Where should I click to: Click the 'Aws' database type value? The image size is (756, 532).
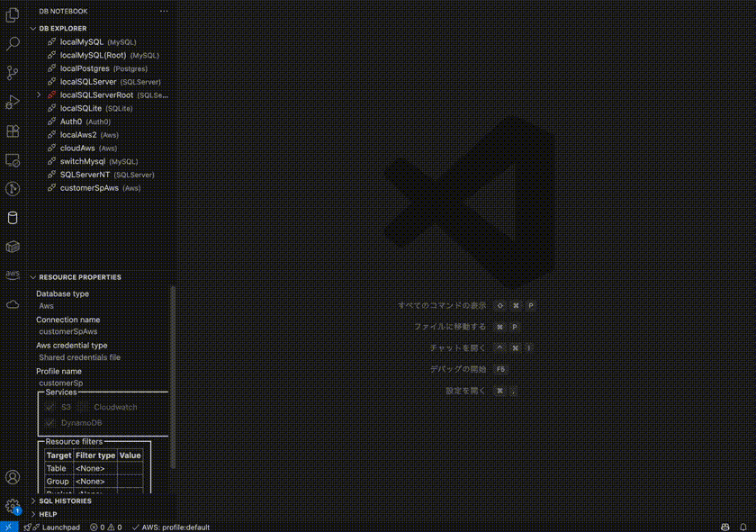(x=46, y=306)
